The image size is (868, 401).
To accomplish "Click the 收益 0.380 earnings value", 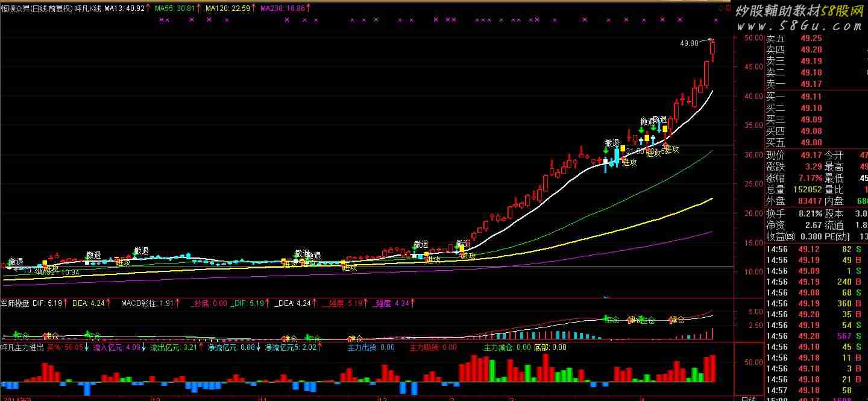I will pyautogui.click(x=811, y=236).
